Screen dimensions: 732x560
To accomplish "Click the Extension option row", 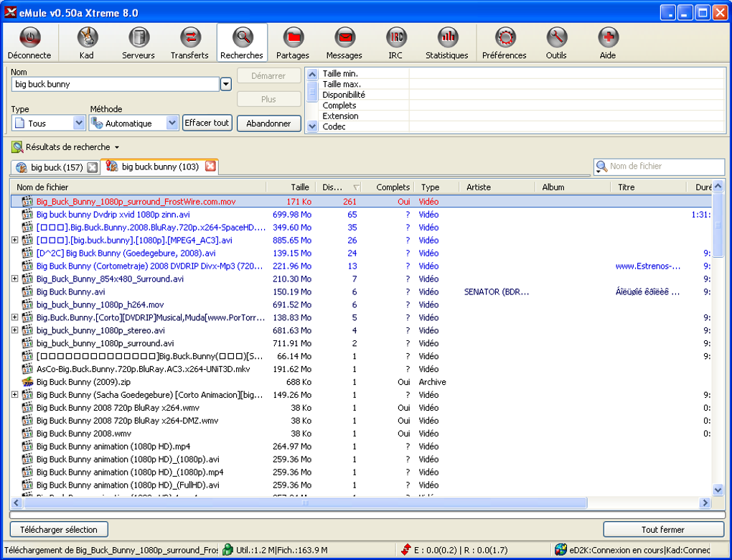I will pyautogui.click(x=522, y=116).
